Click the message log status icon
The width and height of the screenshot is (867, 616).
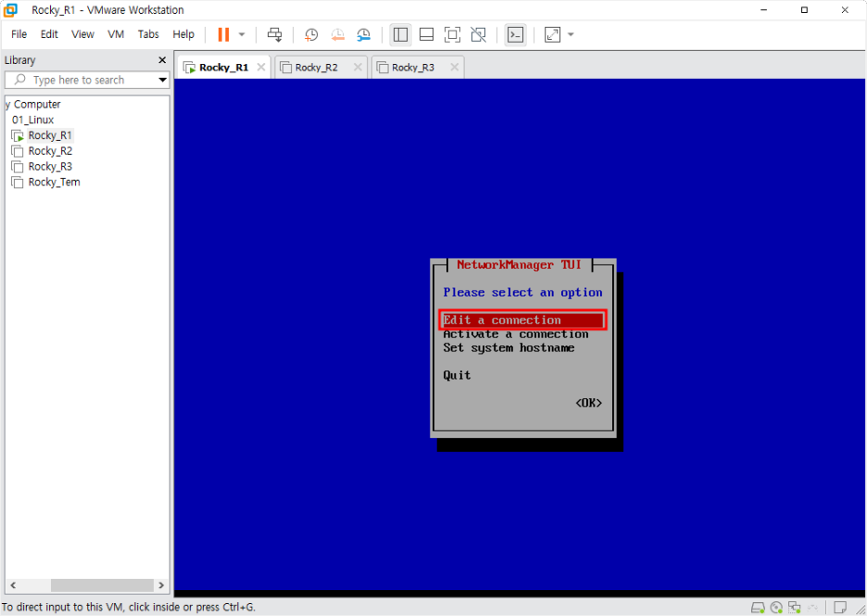pyautogui.click(x=840, y=607)
